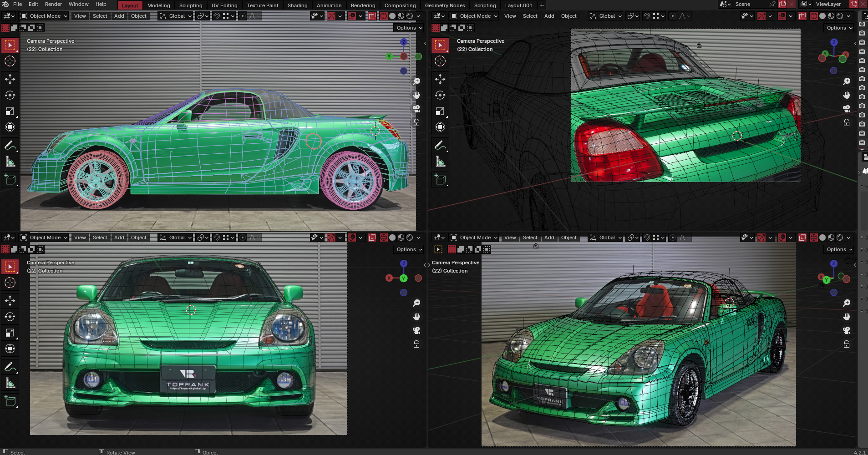Switch top-right viewport to rendered shading
Screen dimensions: 868x455
[x=840, y=16]
